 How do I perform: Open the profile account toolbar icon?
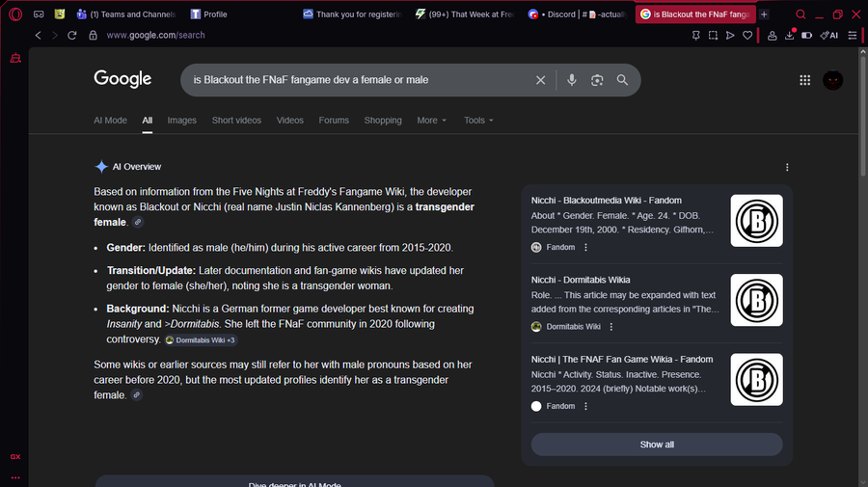(x=772, y=36)
